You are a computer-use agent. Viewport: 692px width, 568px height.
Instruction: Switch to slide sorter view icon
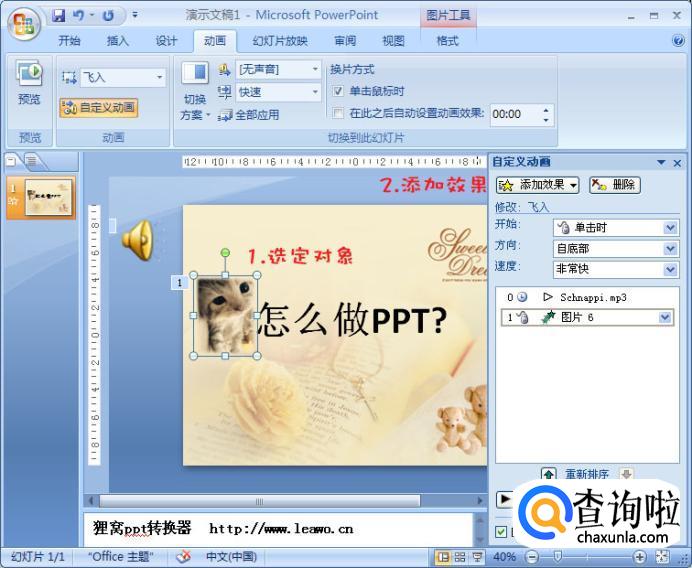460,557
